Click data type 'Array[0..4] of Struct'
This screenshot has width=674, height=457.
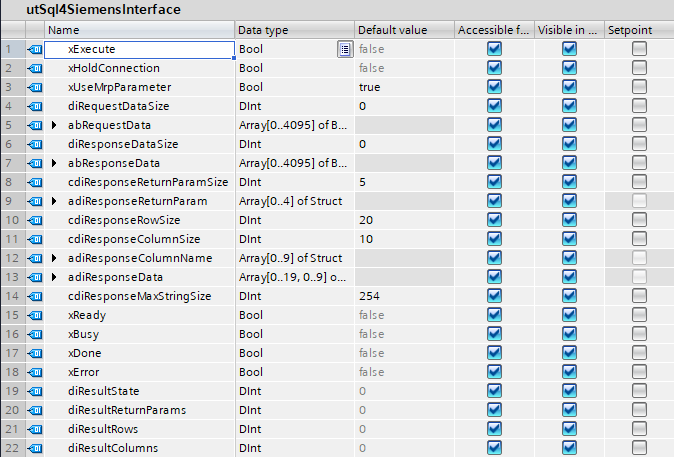(x=291, y=201)
